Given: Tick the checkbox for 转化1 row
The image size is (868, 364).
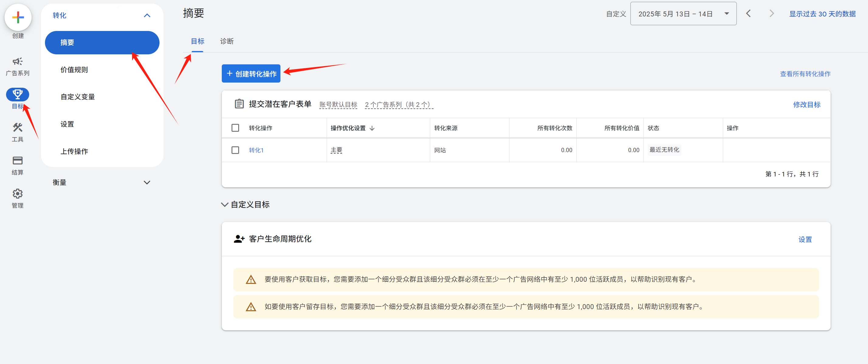Looking at the screenshot, I should 235,150.
